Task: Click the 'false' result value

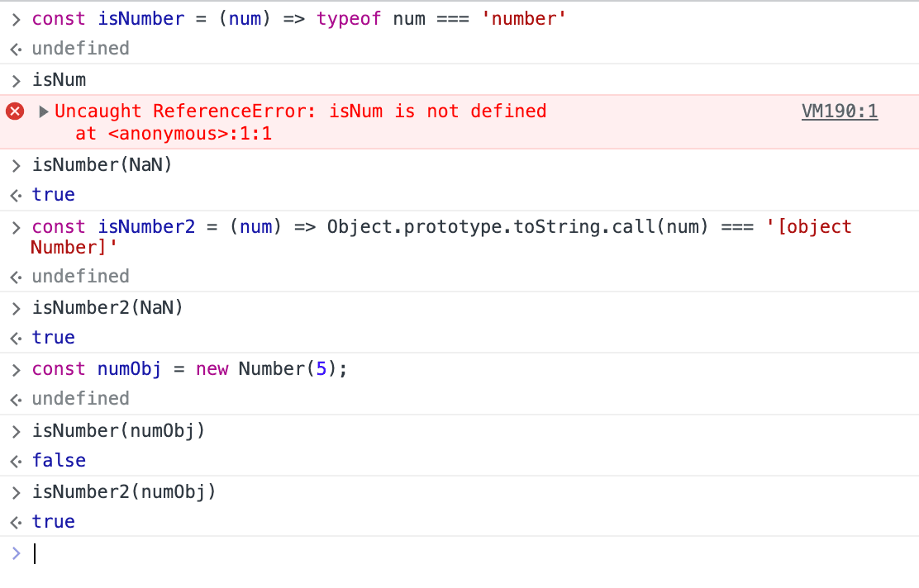Action: coord(59,461)
